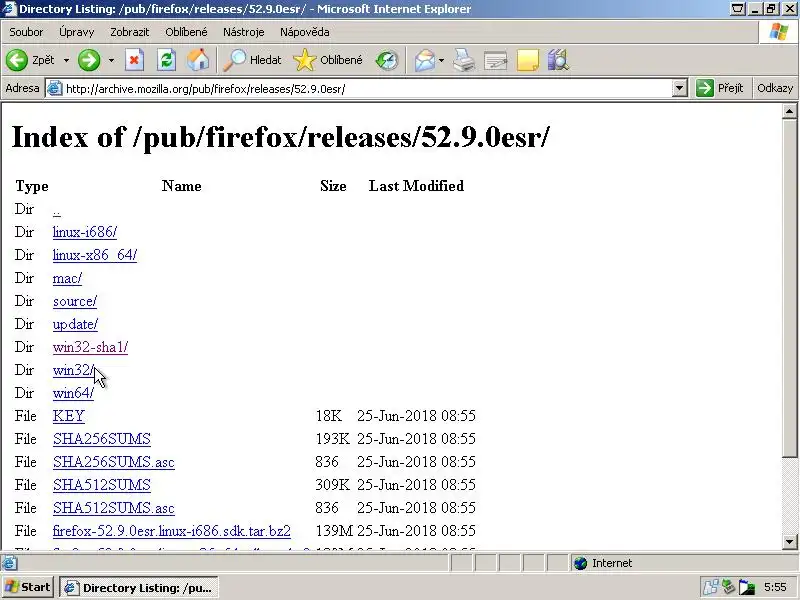Click the address bar URL field
The height and width of the screenshot is (600, 800).
click(x=367, y=89)
